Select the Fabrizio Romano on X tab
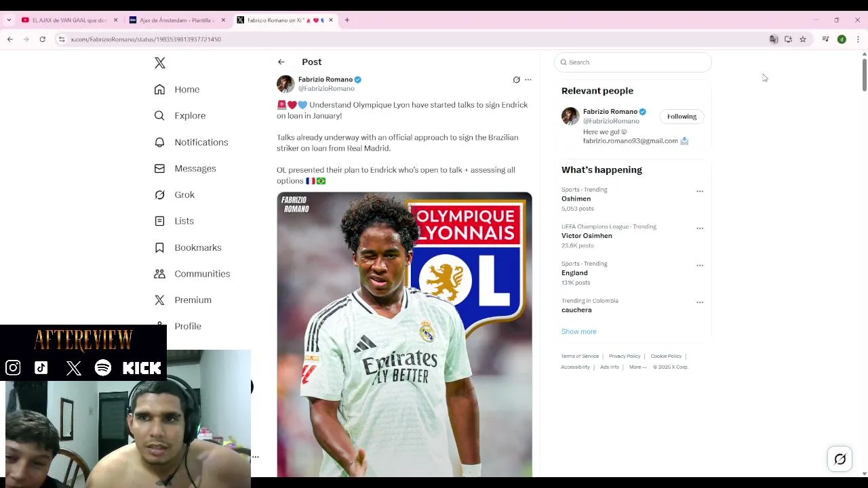Screen dimensions: 868x488 [x=285, y=20]
